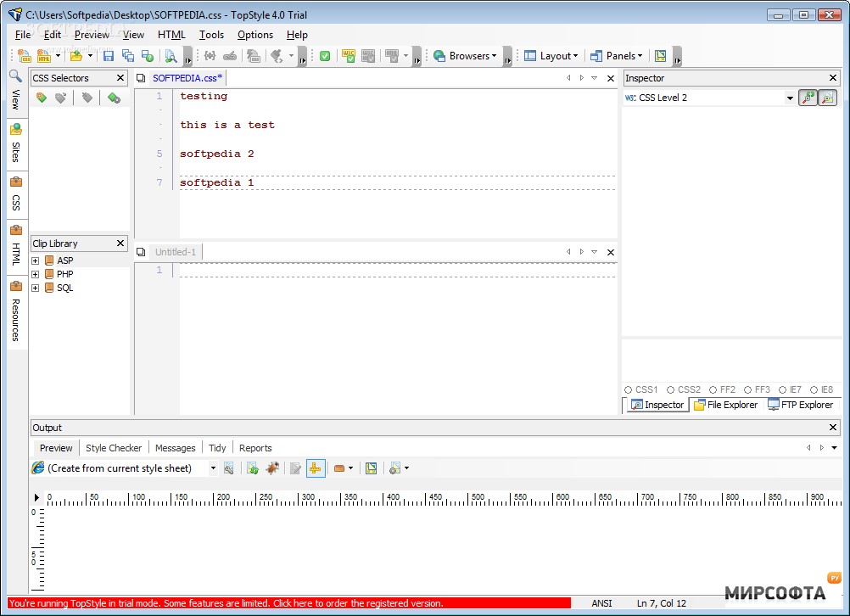The width and height of the screenshot is (850, 616).
Task: Save all open documents
Action: [128, 56]
